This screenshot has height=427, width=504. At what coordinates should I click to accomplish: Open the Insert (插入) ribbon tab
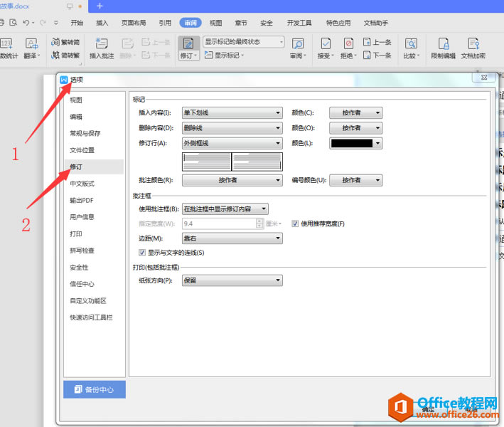pos(102,23)
